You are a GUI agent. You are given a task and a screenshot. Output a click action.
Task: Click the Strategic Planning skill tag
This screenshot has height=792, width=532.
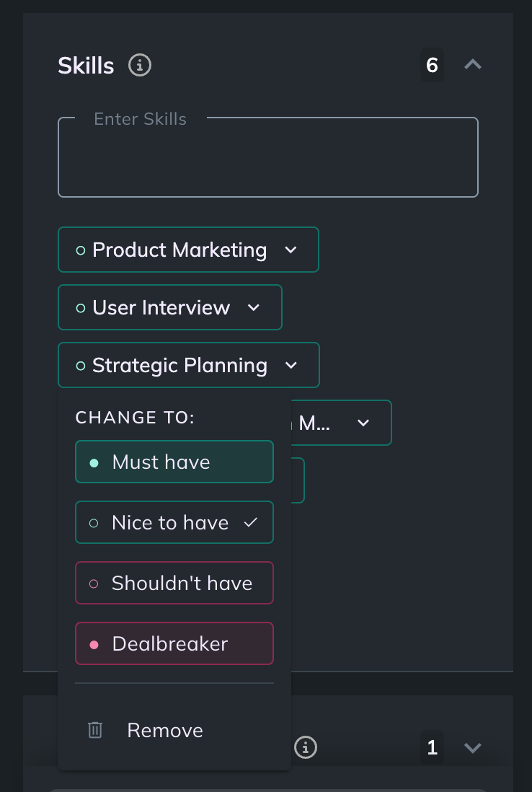click(x=189, y=365)
